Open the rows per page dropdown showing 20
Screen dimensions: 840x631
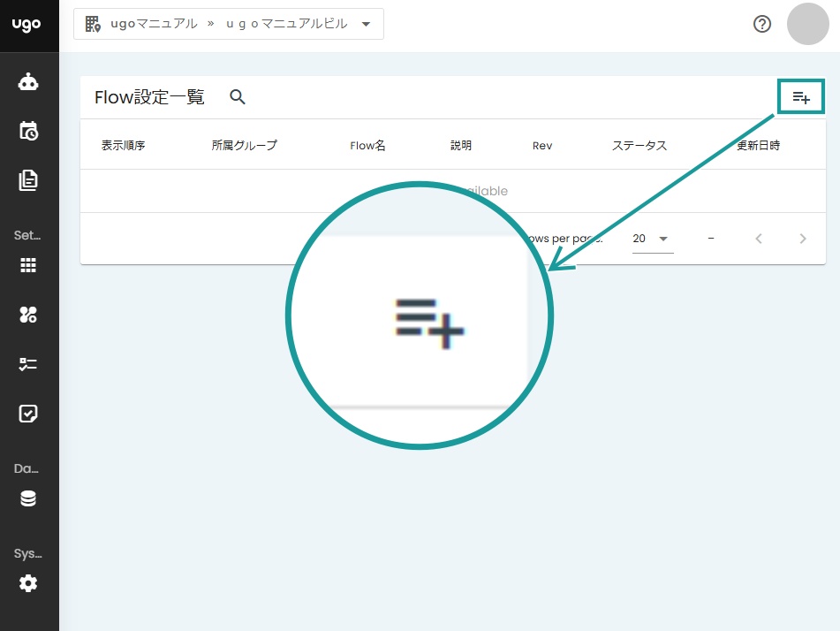[x=652, y=238]
